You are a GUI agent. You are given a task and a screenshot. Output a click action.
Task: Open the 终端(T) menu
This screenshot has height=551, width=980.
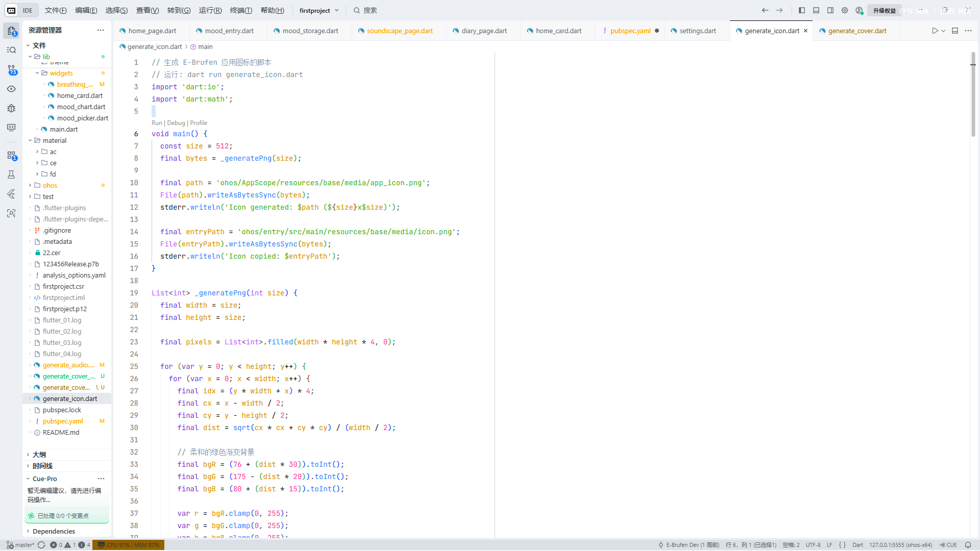pyautogui.click(x=241, y=10)
